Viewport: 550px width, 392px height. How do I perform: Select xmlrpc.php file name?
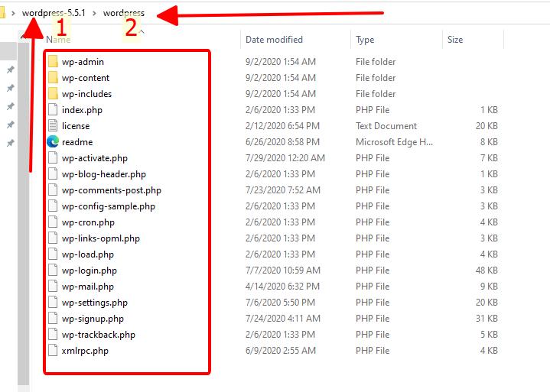coord(85,351)
